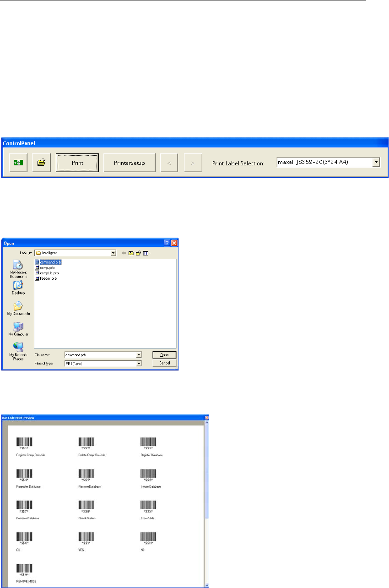Go to Desktop in places bar
The height and width of the screenshot is (588, 389).
[18, 288]
